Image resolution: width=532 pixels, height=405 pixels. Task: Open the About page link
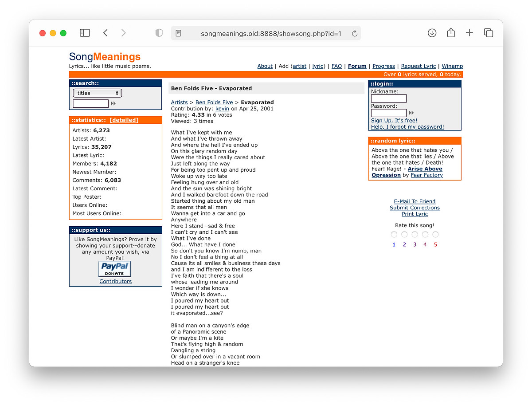pos(265,66)
